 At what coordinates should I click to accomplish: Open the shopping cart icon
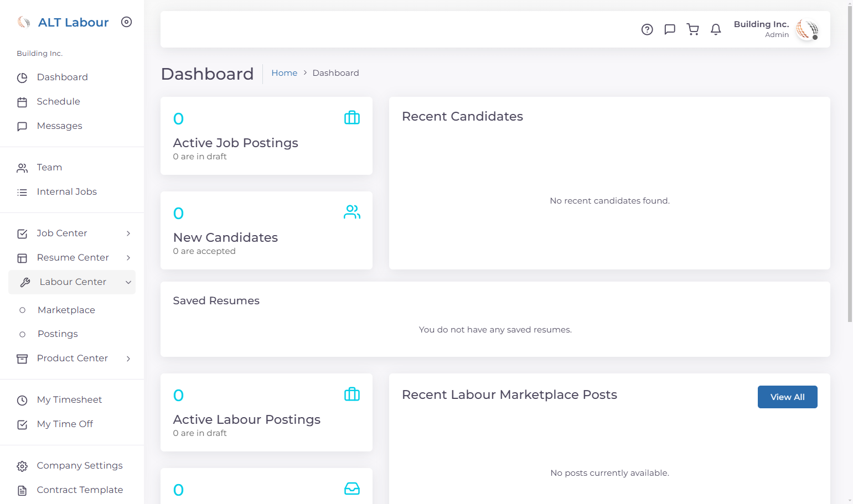point(692,29)
